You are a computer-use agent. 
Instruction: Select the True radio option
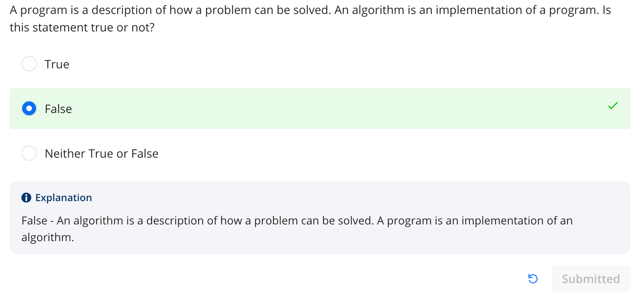pyautogui.click(x=29, y=64)
